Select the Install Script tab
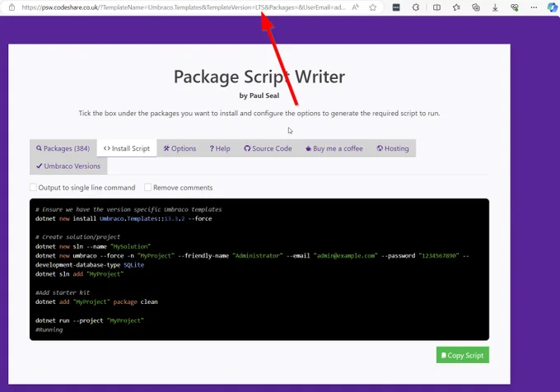This screenshot has height=392, width=560. [127, 148]
